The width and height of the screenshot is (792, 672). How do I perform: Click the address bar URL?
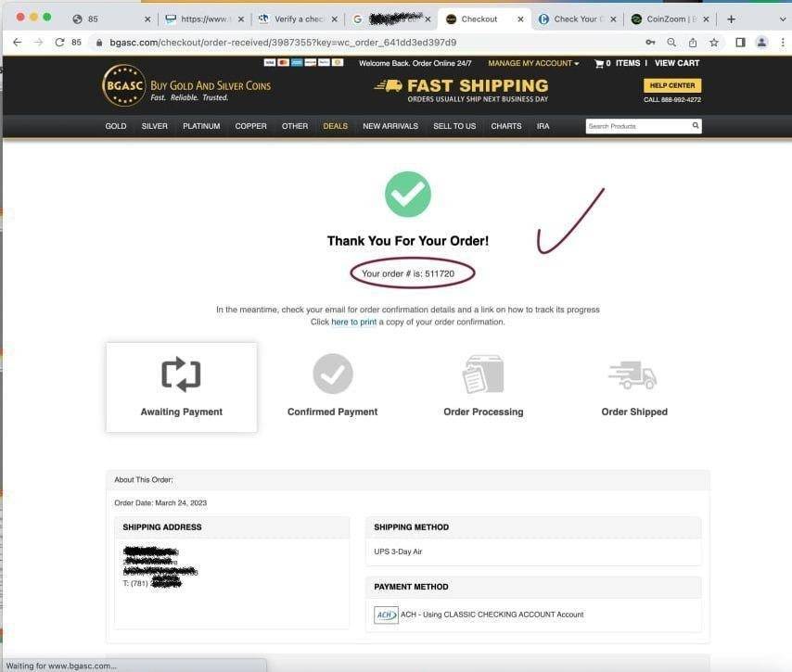coord(283,43)
